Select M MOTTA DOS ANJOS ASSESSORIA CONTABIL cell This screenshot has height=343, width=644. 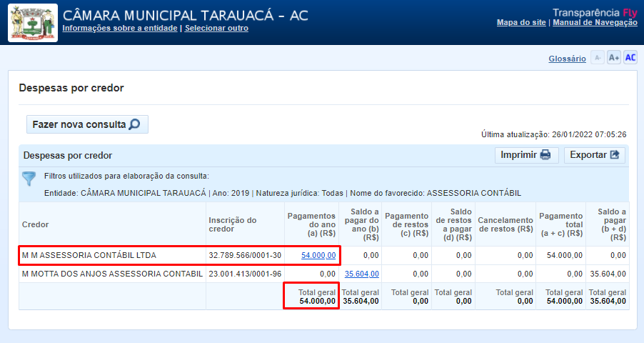(x=112, y=274)
